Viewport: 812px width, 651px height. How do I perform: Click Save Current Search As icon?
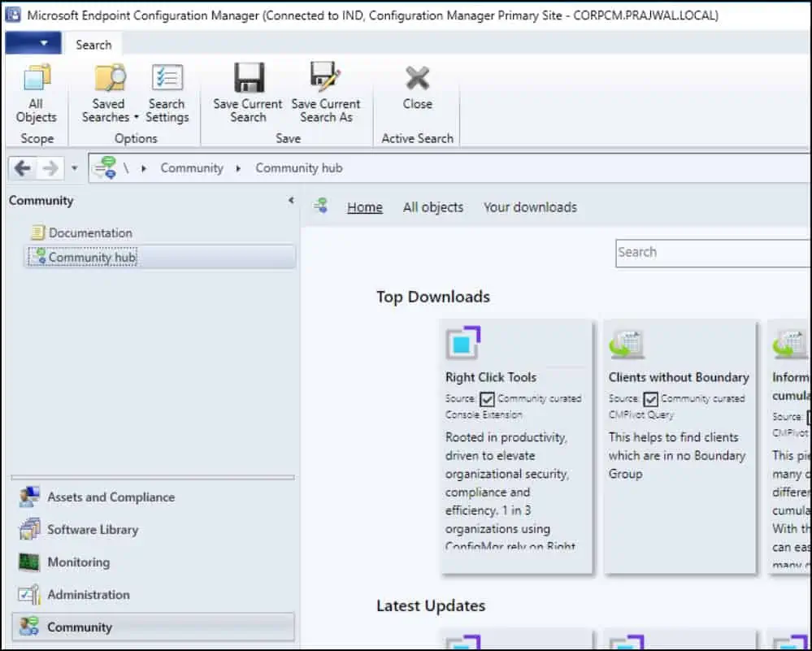click(325, 78)
